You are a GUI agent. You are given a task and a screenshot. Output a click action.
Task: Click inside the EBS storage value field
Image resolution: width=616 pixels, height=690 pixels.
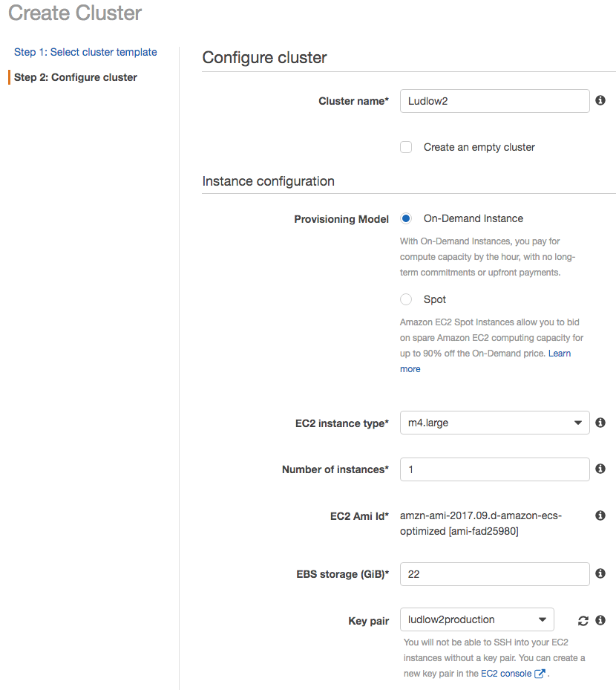coord(494,573)
